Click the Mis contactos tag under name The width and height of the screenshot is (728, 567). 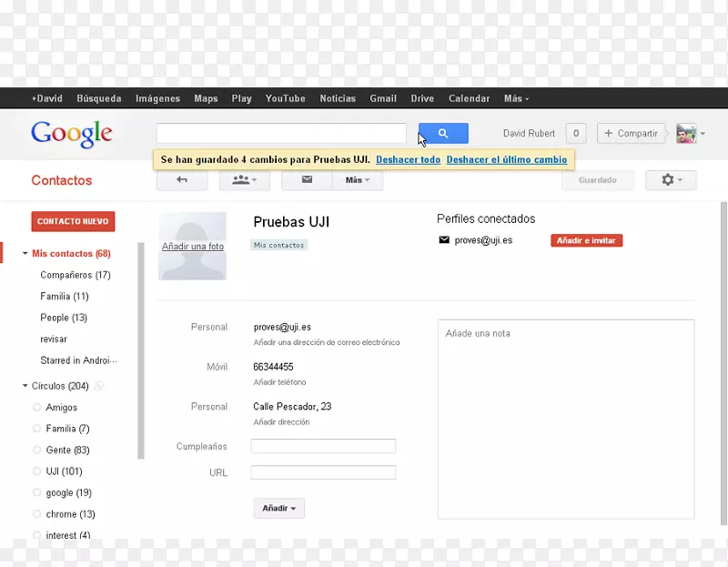[x=278, y=245]
